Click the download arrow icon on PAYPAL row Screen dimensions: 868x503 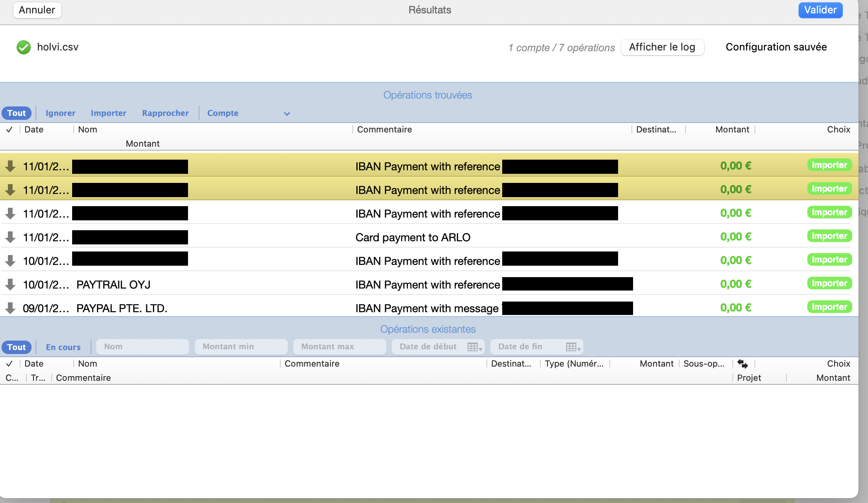tap(10, 308)
